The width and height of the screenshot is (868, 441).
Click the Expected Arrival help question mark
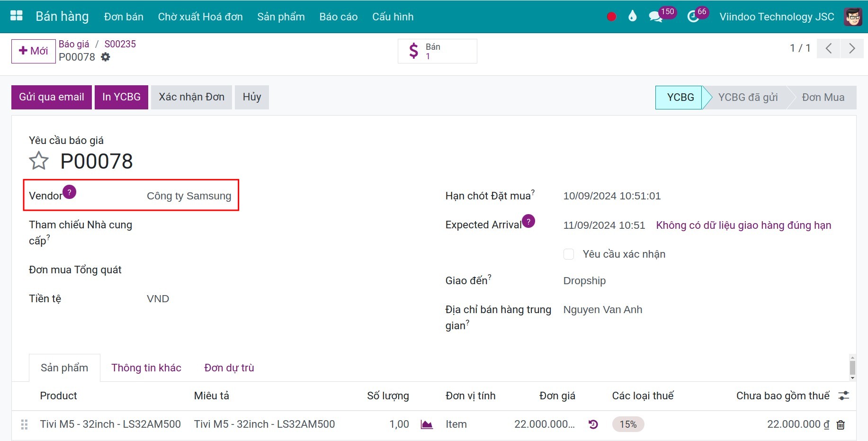528,221
